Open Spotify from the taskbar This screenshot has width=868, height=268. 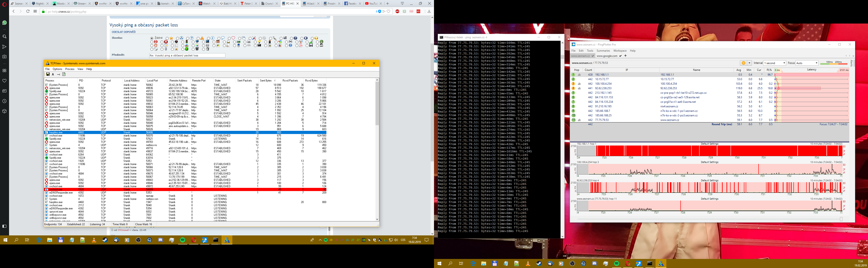click(x=183, y=240)
